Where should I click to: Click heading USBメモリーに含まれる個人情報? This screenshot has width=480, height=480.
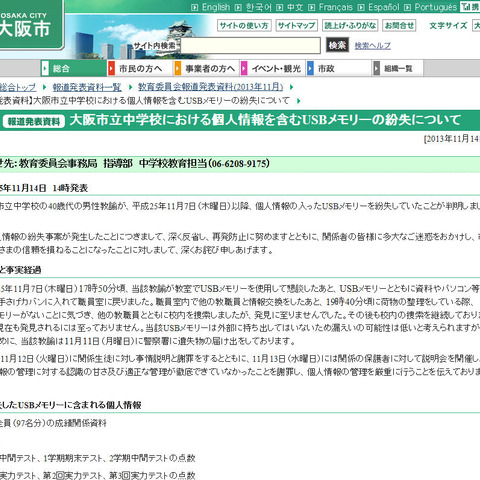79,405
